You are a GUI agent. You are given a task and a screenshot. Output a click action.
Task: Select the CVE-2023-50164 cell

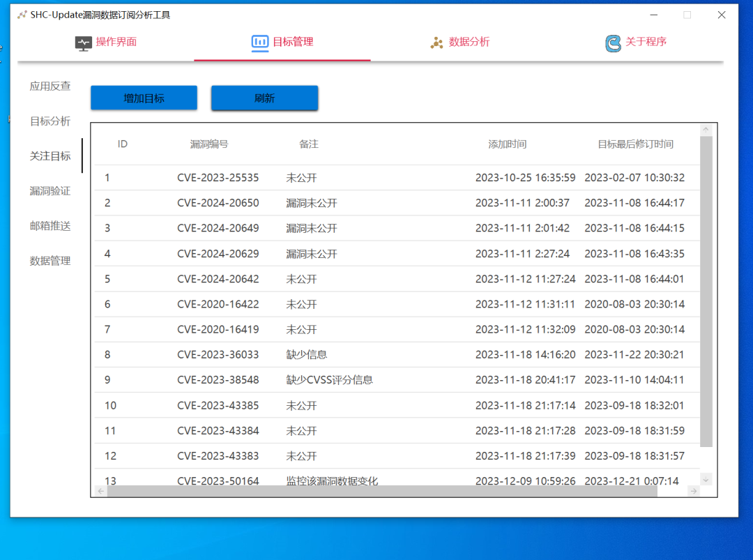(218, 480)
